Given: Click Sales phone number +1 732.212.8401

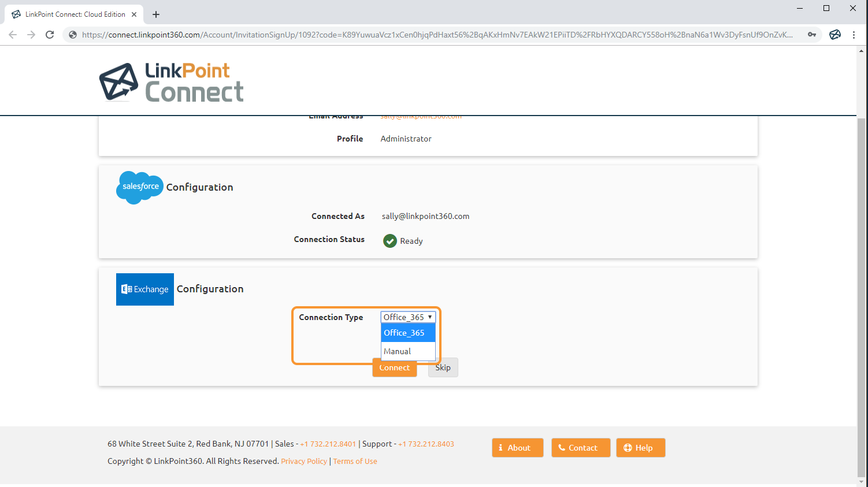Looking at the screenshot, I should pyautogui.click(x=328, y=444).
